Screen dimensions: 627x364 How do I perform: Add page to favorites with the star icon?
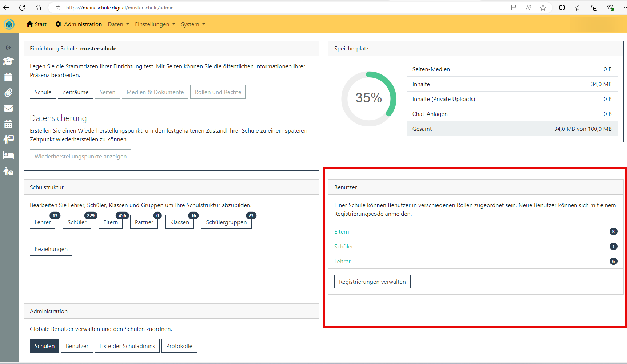point(543,8)
